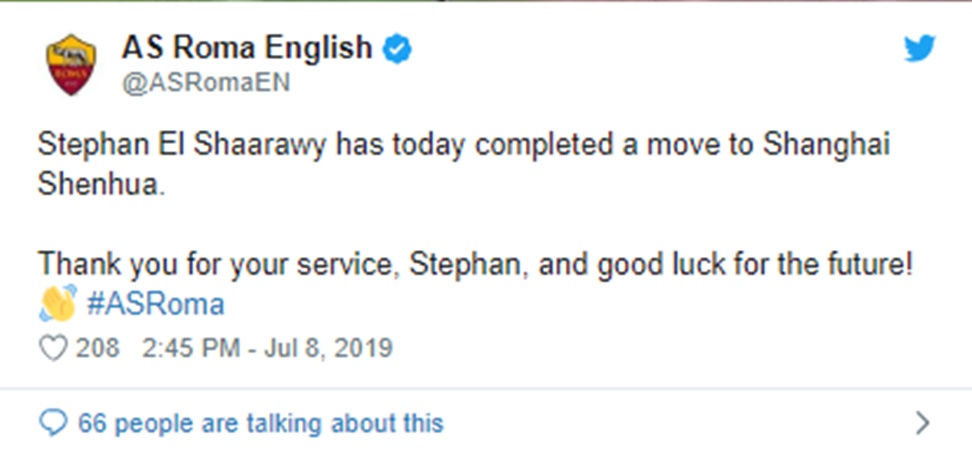Visit the @ASRomaEN handle link
Screen dimensions: 972x454
[x=205, y=83]
